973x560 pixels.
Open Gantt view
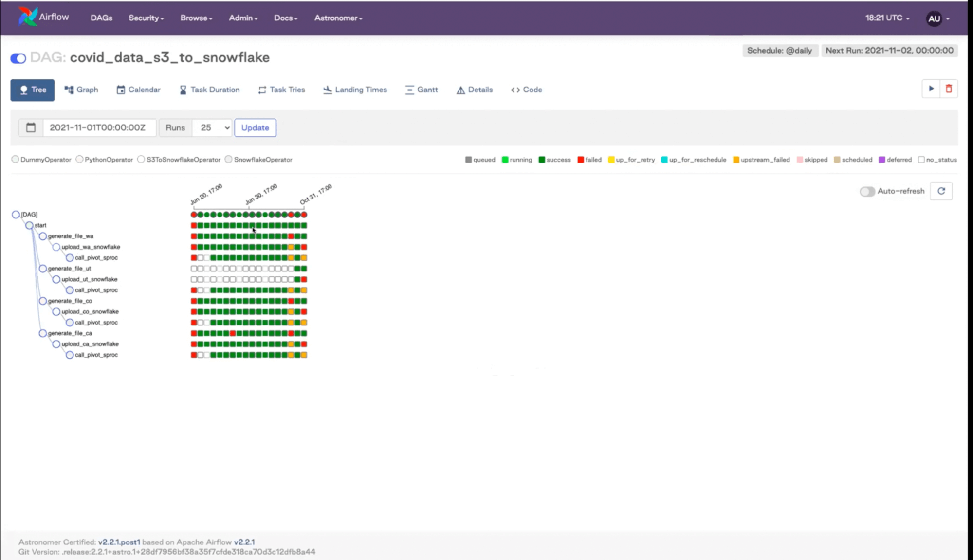point(422,90)
